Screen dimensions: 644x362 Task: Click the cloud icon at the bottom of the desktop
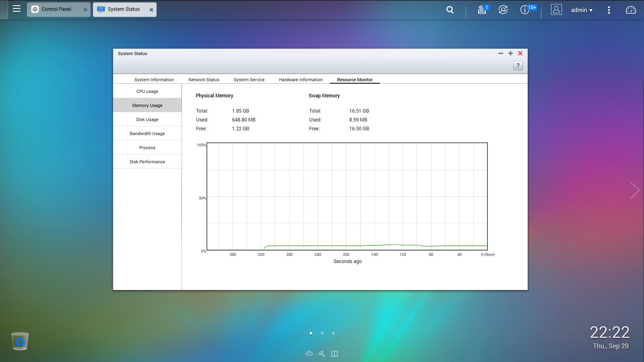[x=309, y=354]
